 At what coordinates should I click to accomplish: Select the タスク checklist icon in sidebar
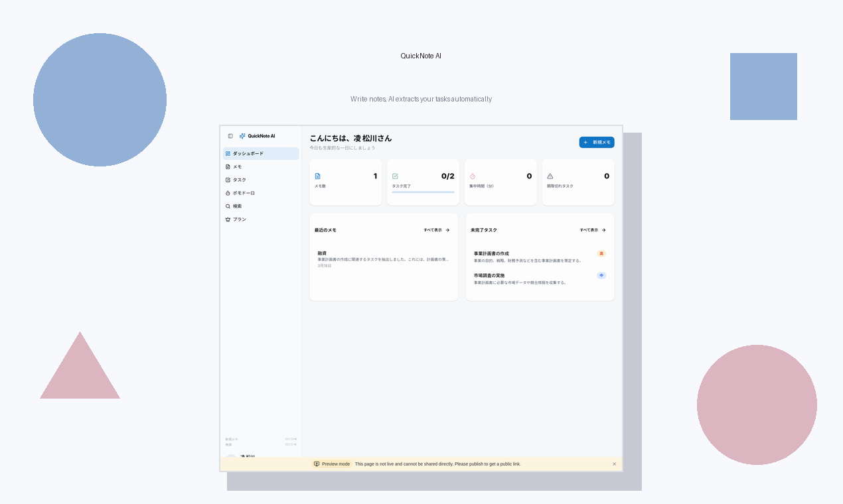(228, 180)
